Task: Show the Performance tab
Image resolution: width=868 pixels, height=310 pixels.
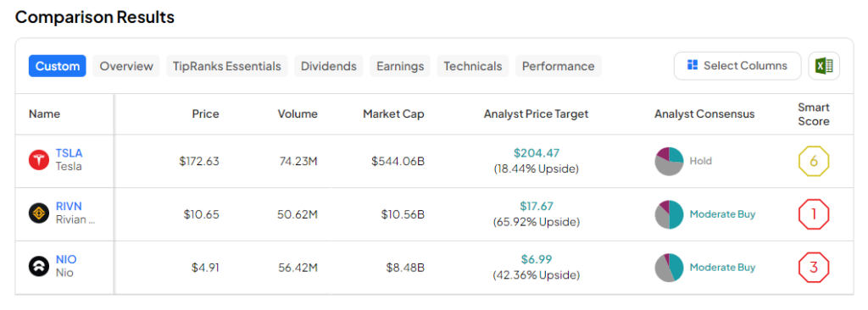Action: pyautogui.click(x=558, y=66)
